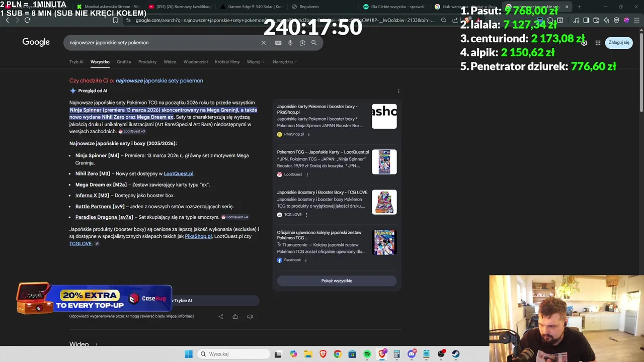Open the PikaShop.pl inline link
Screen dimensions: 644x362
tap(198, 236)
